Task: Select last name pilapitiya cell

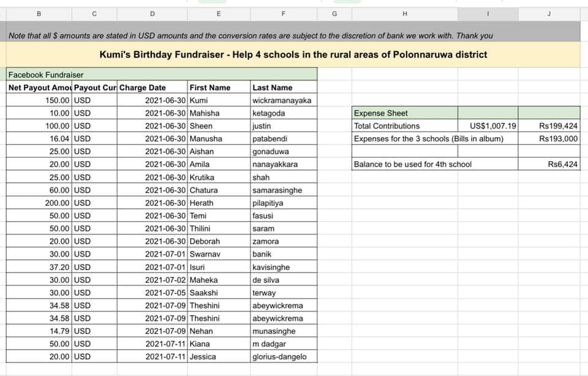Action: tap(284, 203)
